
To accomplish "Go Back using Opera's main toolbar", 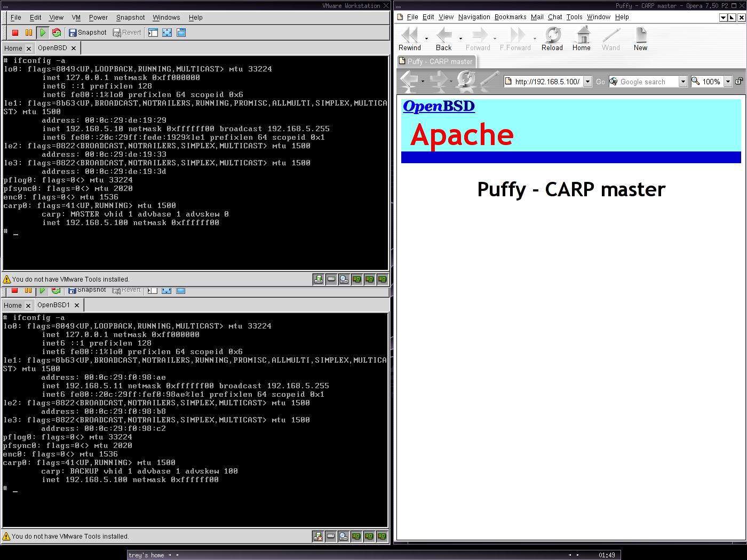I will pos(444,39).
